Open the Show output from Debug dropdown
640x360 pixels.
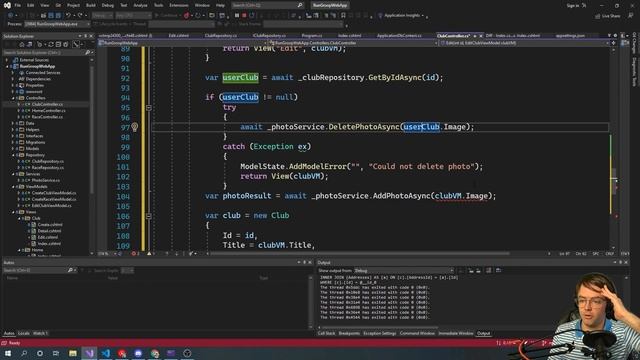click(404, 271)
